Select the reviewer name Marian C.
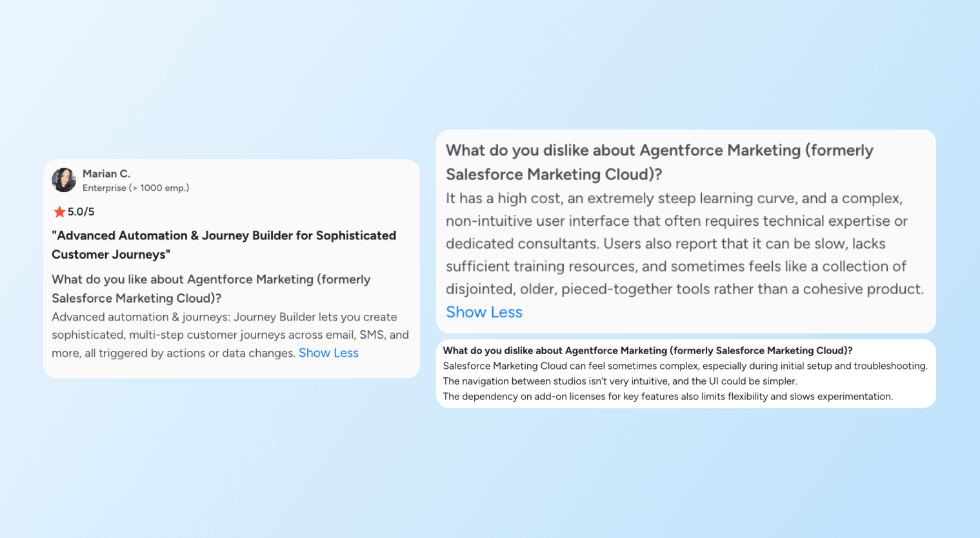Image resolution: width=980 pixels, height=538 pixels. click(x=106, y=174)
